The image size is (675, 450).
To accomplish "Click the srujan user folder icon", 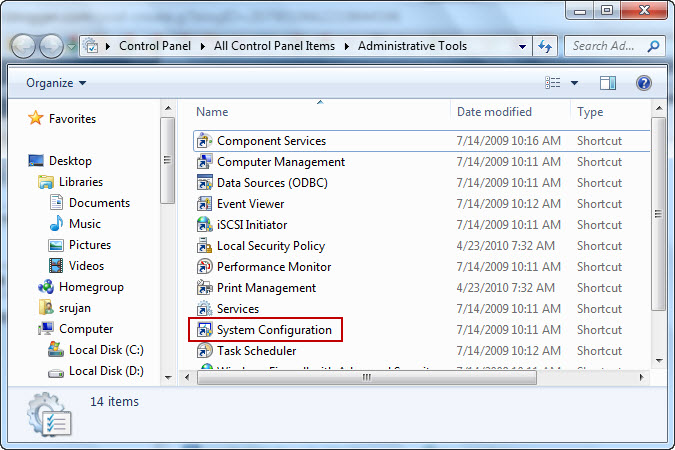I will point(46,307).
